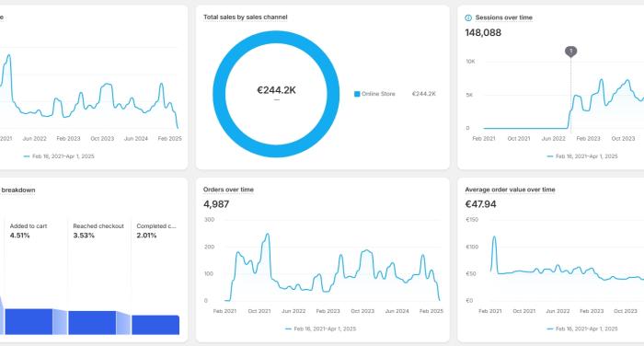Click the 10K axis label on Sessions chart
Image resolution: width=644 pixels, height=346 pixels.
470,62
